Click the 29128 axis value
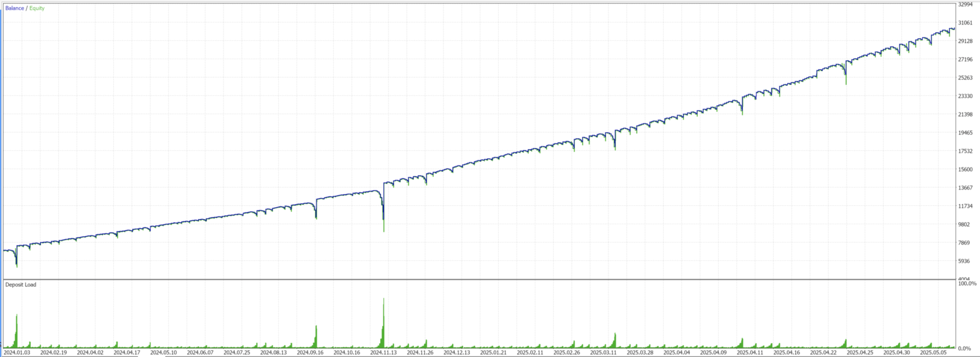980x357 pixels. 965,41
